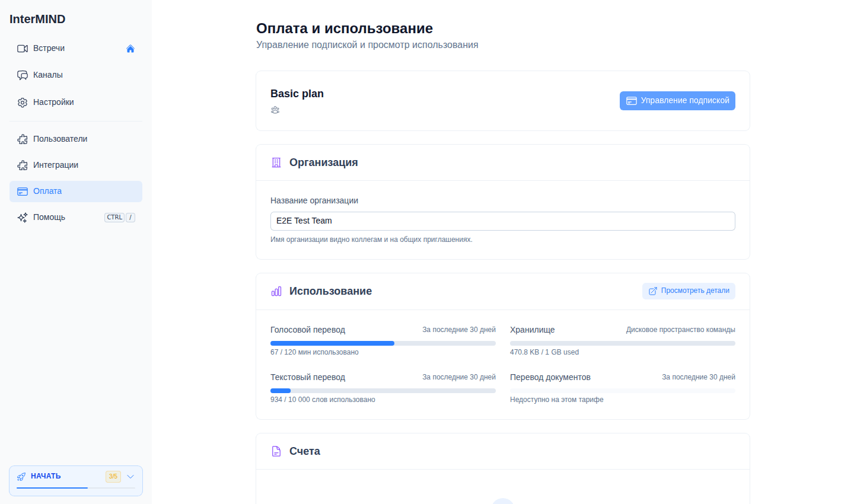The height and width of the screenshot is (504, 854).
Task: Open Настройки from the sidebar
Action: (76, 103)
